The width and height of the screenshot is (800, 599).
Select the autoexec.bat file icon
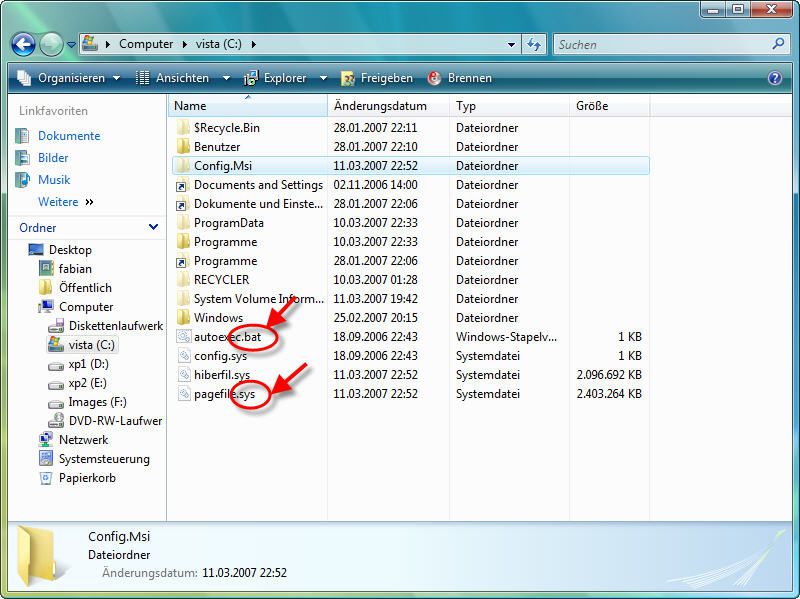183,336
